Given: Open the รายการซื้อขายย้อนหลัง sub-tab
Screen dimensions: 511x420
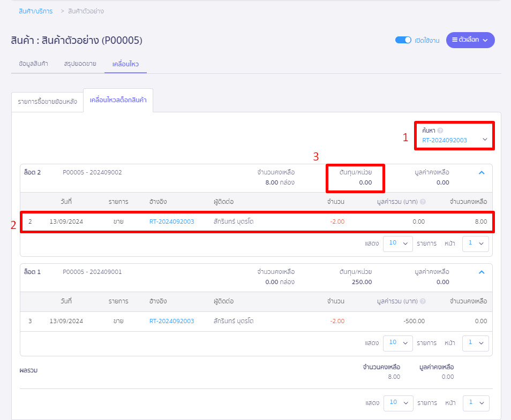Looking at the screenshot, I should pyautogui.click(x=47, y=101).
